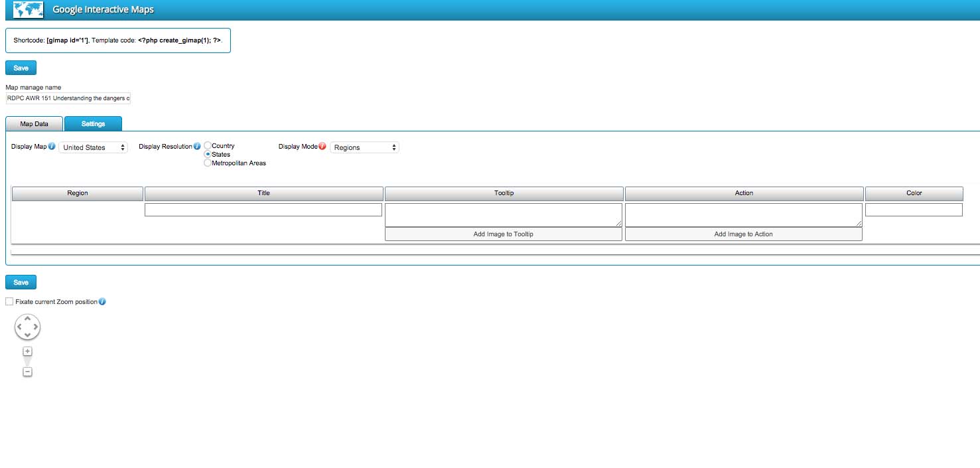This screenshot has width=980, height=468.
Task: Click the Display Resolution info icon
Action: point(197,147)
